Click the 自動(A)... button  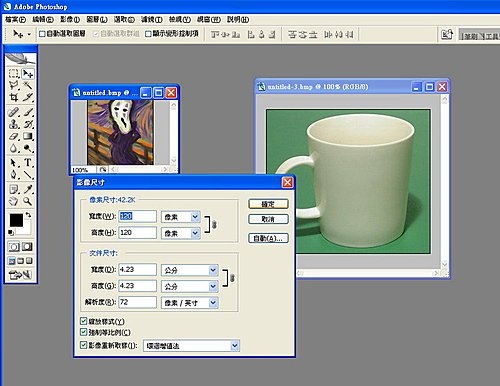pos(268,238)
